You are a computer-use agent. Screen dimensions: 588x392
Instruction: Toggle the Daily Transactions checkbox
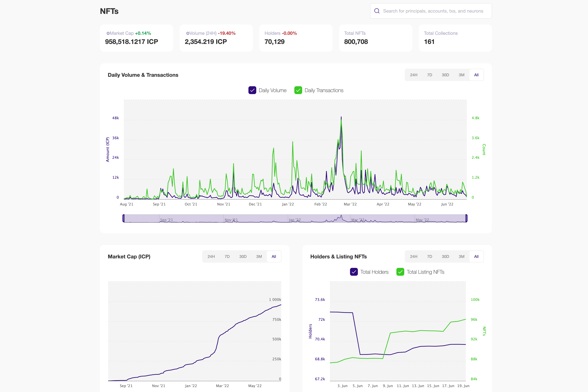[x=298, y=90]
